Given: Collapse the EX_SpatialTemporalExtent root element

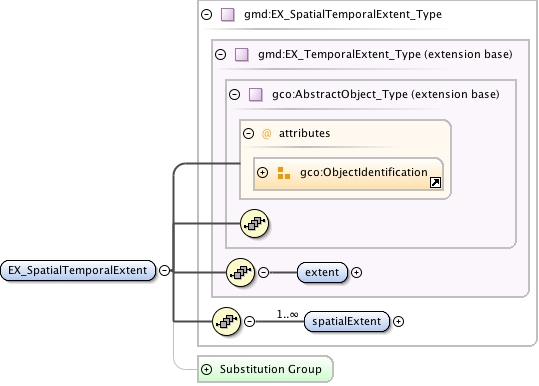Looking at the screenshot, I should 165,271.
